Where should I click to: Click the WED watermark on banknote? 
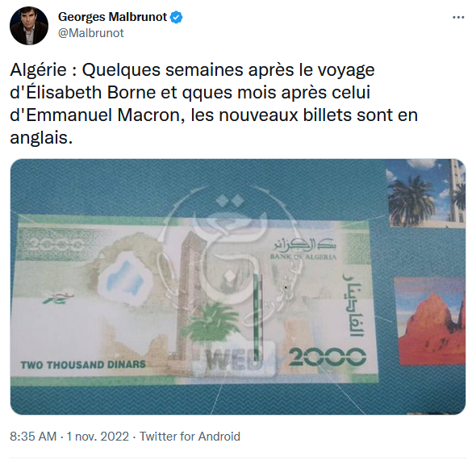pos(233,360)
